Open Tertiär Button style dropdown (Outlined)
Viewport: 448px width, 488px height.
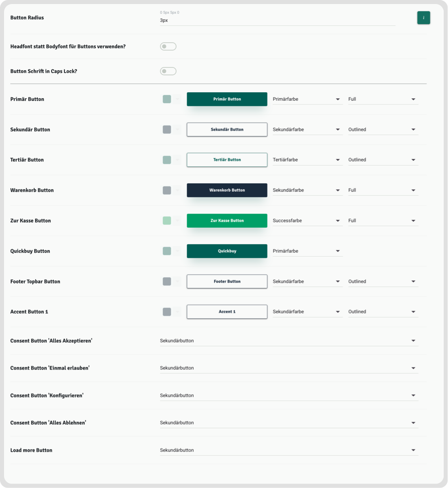[x=383, y=160]
